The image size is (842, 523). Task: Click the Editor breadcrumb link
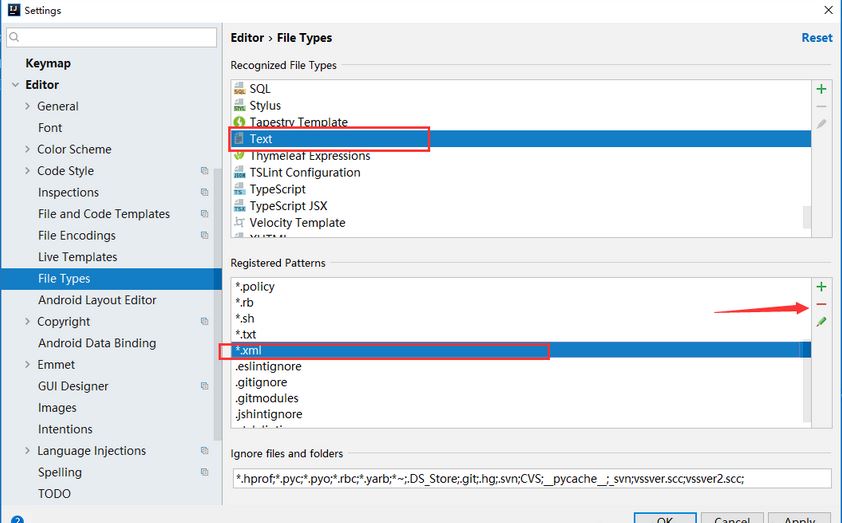coord(247,38)
